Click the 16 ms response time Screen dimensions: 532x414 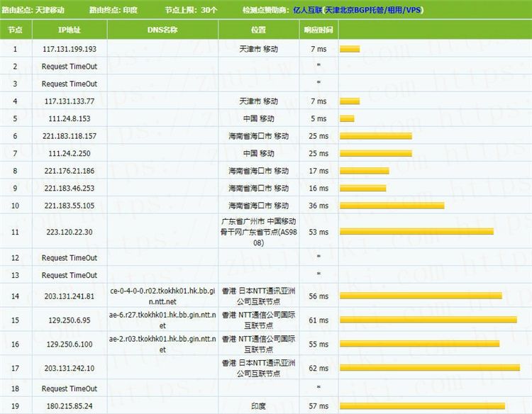click(x=318, y=188)
